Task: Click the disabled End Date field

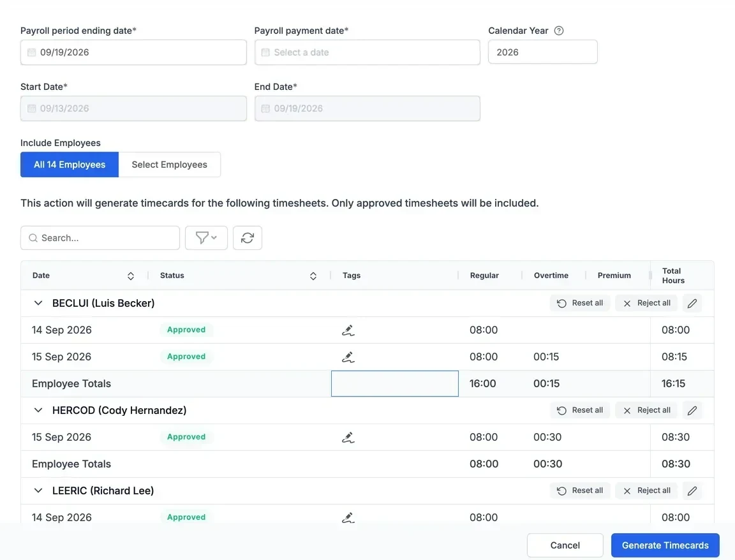Action: tap(367, 108)
